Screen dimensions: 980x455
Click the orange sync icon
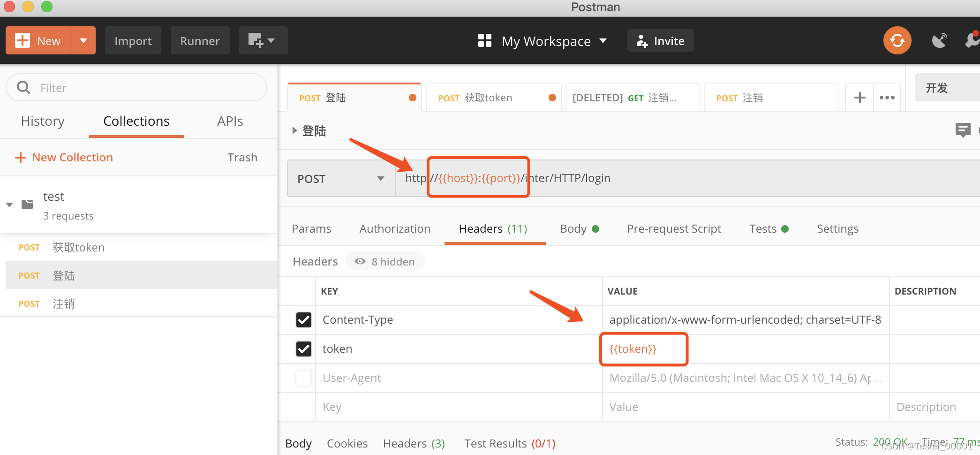coord(897,41)
